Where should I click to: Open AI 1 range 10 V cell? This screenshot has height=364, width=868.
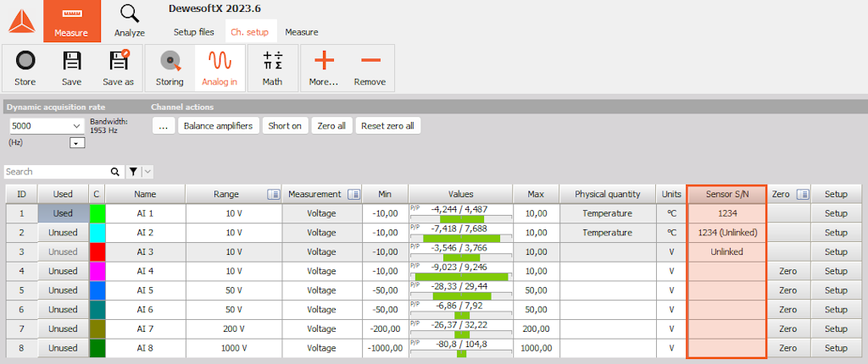[234, 213]
